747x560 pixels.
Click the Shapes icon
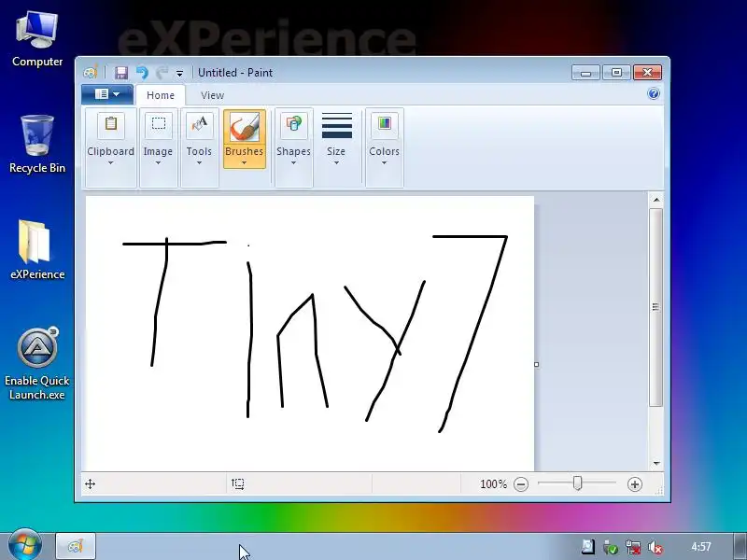293,125
